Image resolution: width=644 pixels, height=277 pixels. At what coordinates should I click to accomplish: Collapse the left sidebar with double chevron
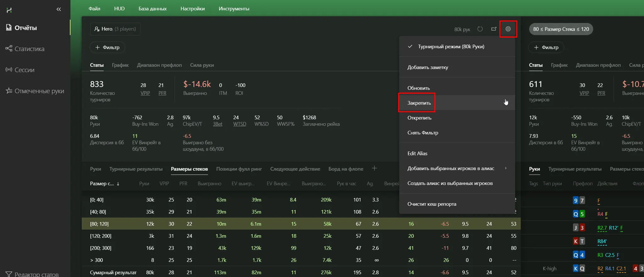tap(58, 9)
